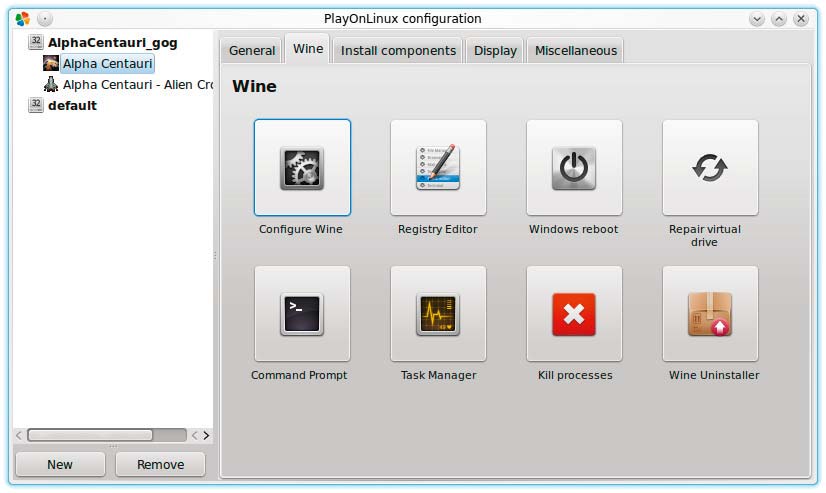Image resolution: width=826 pixels, height=493 pixels.
Task: Click the New button
Action: tap(60, 465)
